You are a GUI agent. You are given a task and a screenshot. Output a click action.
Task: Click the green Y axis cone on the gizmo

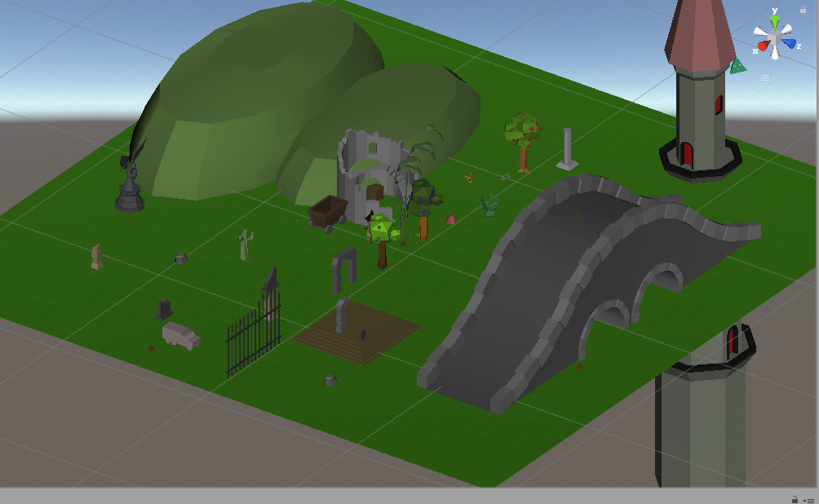(775, 23)
